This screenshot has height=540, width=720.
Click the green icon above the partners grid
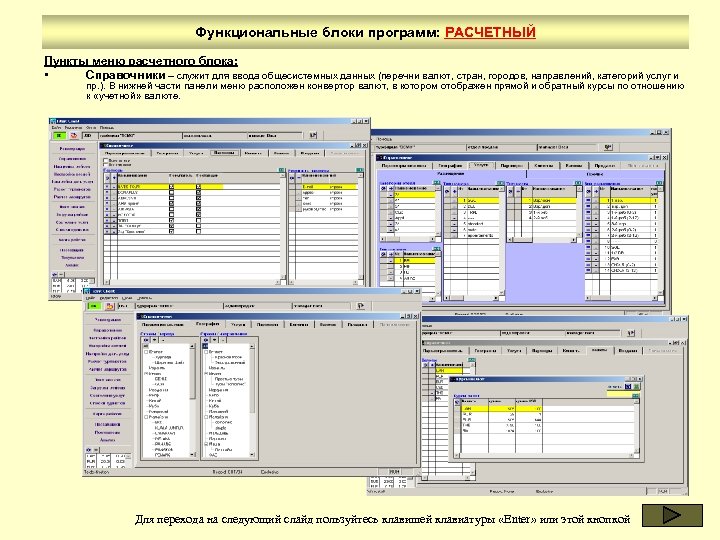coord(281,170)
